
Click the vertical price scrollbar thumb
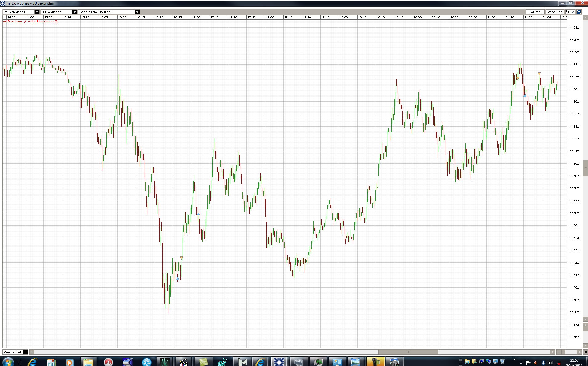(585, 168)
